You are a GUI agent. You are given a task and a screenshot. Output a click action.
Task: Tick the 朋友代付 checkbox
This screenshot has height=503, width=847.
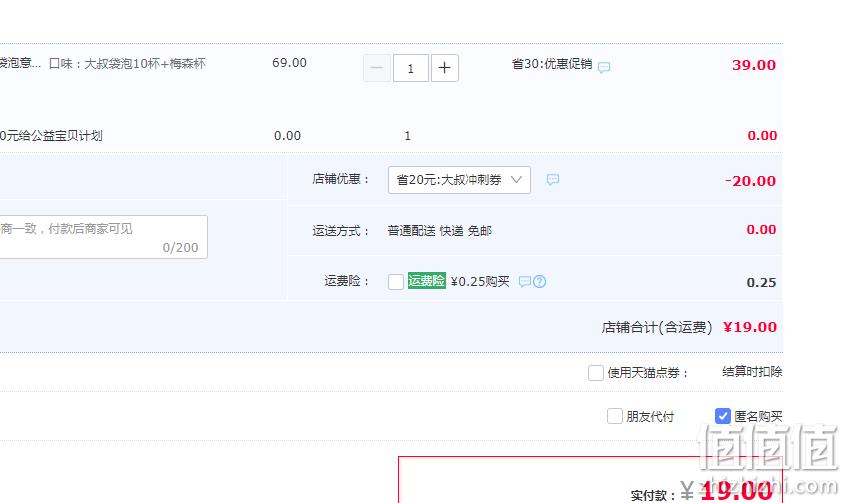point(615,416)
